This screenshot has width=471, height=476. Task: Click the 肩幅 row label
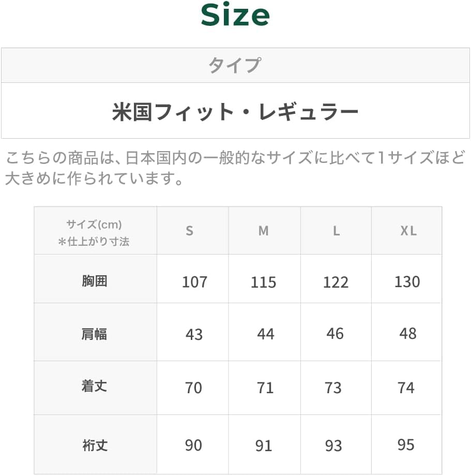pyautogui.click(x=95, y=334)
